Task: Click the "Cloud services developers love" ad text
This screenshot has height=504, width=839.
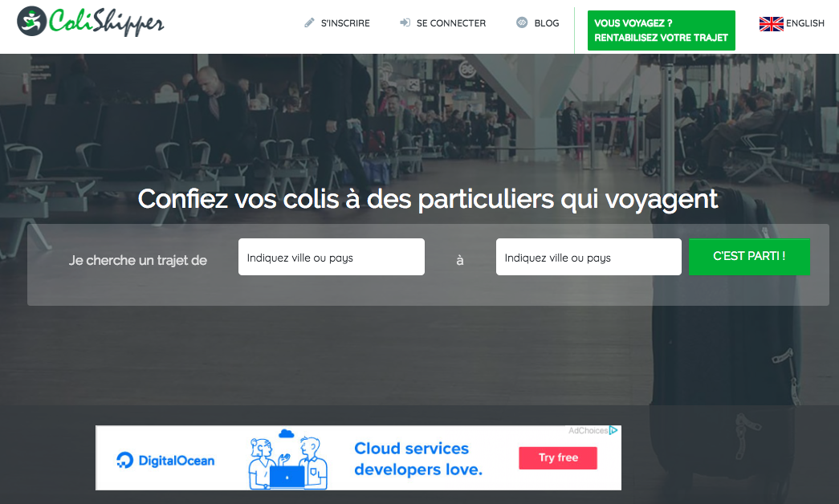Action: click(x=417, y=459)
